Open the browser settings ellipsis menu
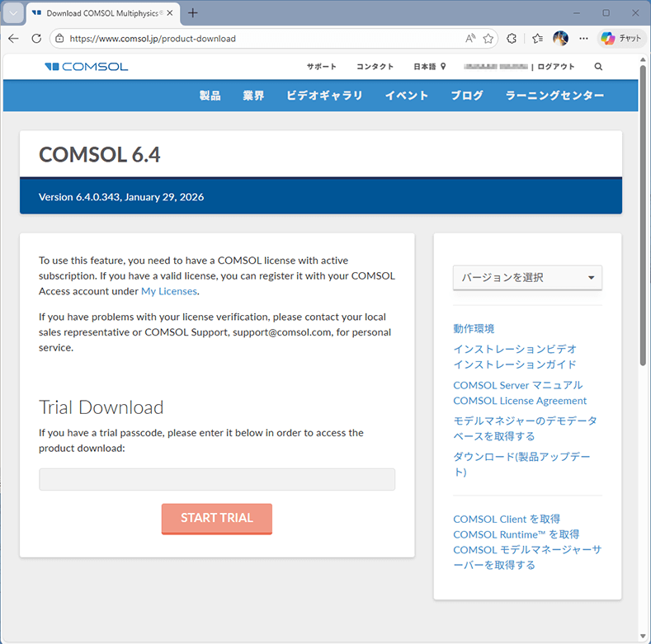Image resolution: width=651 pixels, height=644 pixels. click(x=584, y=39)
